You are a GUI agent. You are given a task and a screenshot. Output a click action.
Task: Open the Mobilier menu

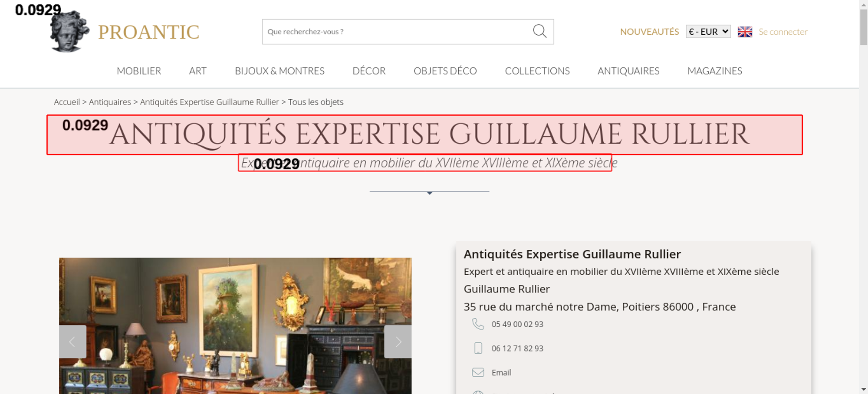coord(139,71)
